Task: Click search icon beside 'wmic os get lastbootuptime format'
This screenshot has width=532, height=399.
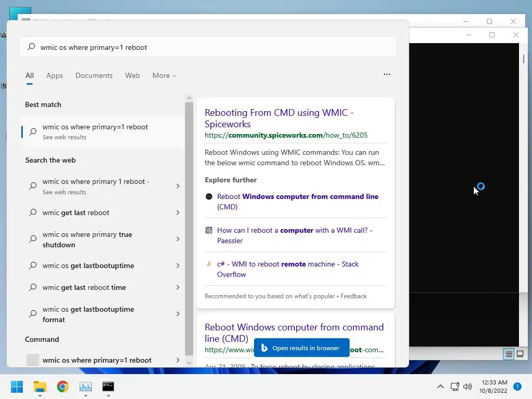Action: (33, 313)
